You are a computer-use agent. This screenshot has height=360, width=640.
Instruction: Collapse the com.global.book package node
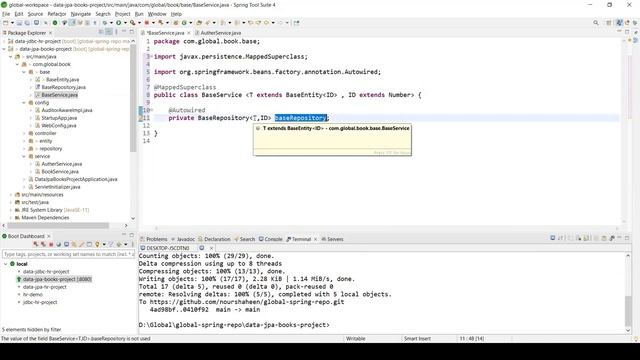tap(17, 64)
